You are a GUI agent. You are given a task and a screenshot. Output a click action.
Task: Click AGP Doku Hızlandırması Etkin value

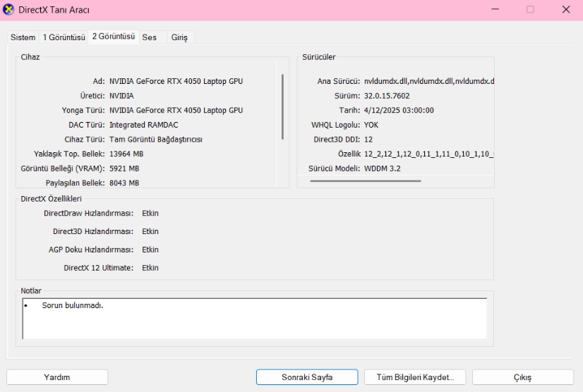coord(150,250)
